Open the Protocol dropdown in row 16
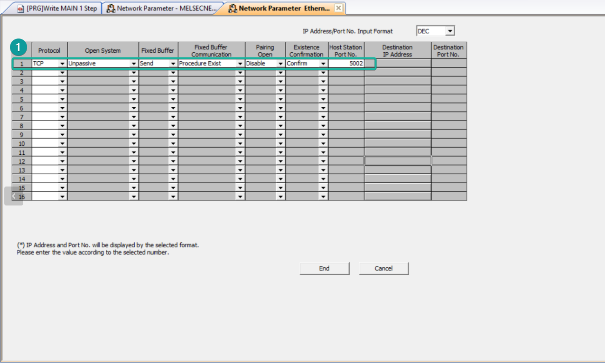This screenshot has height=364, width=605. [63, 196]
